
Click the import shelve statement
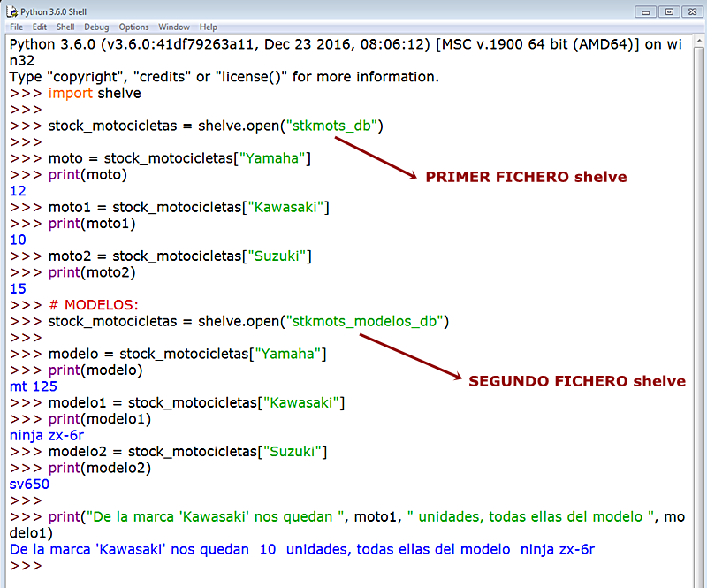tap(93, 93)
